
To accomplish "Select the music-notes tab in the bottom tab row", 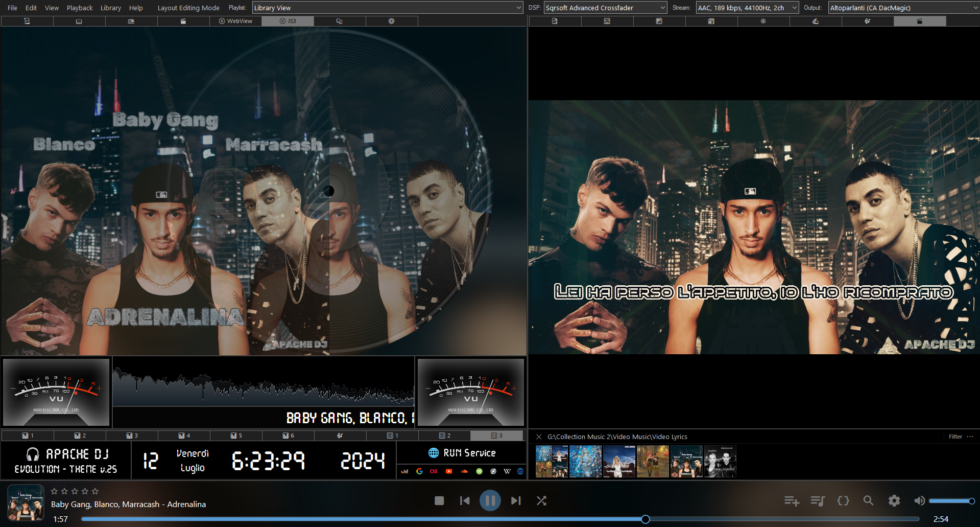I will (x=340, y=436).
